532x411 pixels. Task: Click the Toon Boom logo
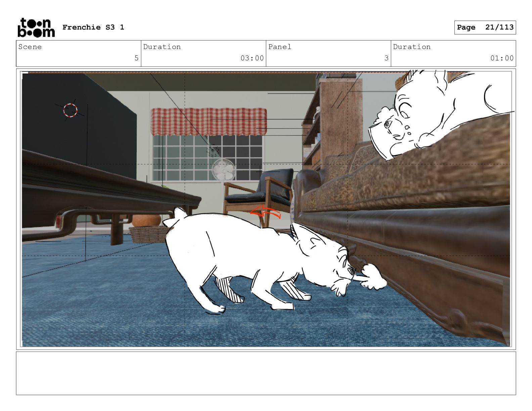36,27
